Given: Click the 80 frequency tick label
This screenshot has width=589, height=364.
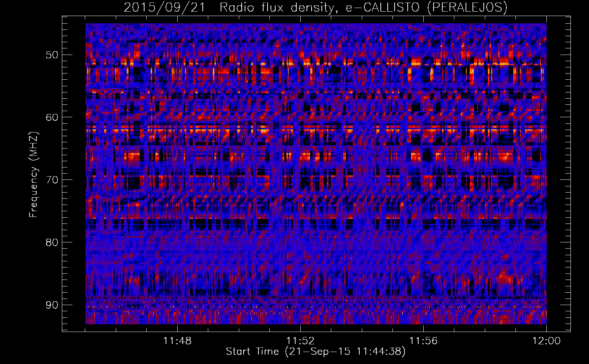Looking at the screenshot, I should tap(52, 242).
